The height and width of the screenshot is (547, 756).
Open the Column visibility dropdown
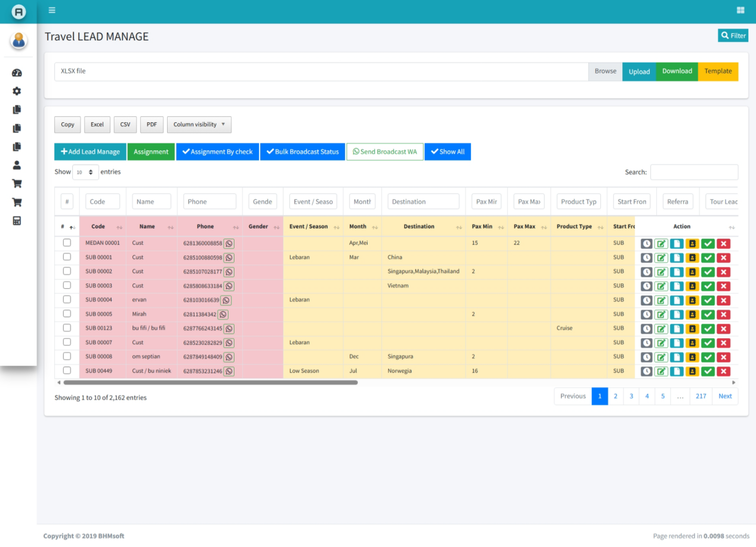pos(199,125)
